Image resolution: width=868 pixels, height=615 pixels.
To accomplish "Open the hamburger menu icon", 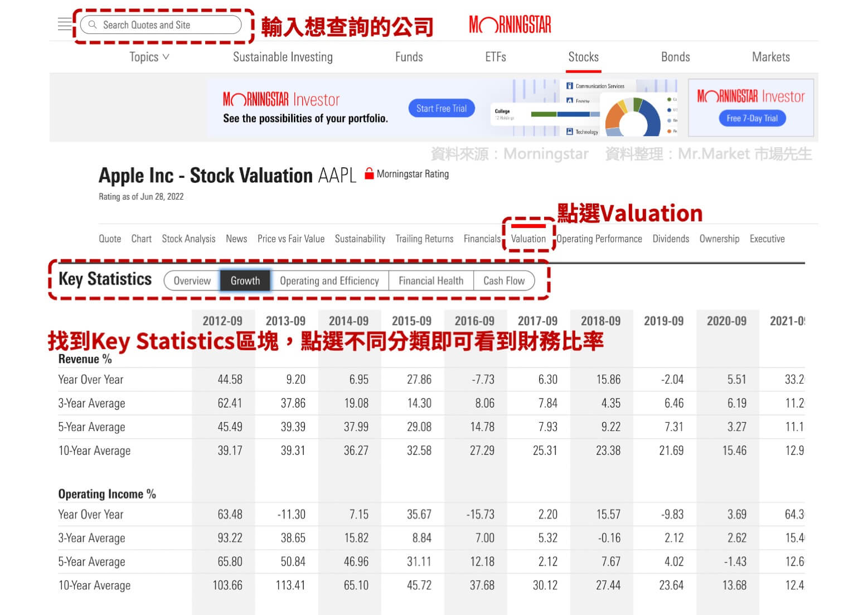I will tap(65, 24).
